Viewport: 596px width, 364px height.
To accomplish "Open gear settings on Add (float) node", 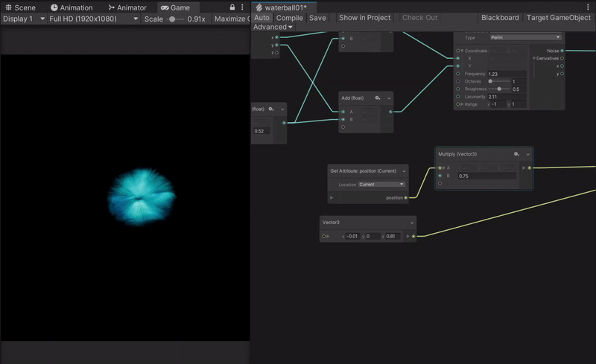I will (x=378, y=98).
